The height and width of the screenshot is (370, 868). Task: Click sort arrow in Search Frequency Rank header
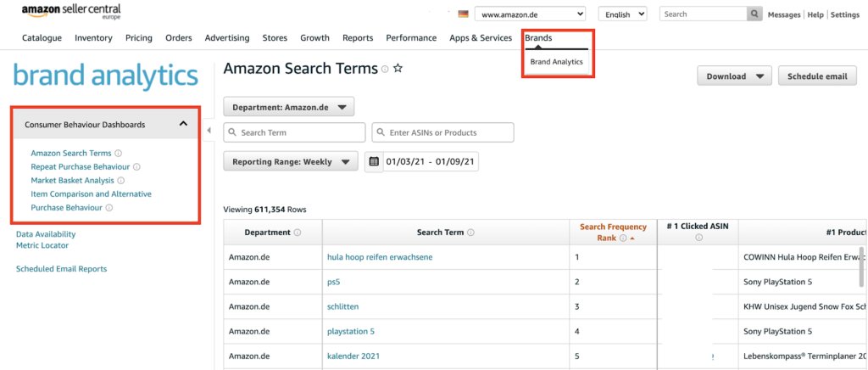point(632,238)
